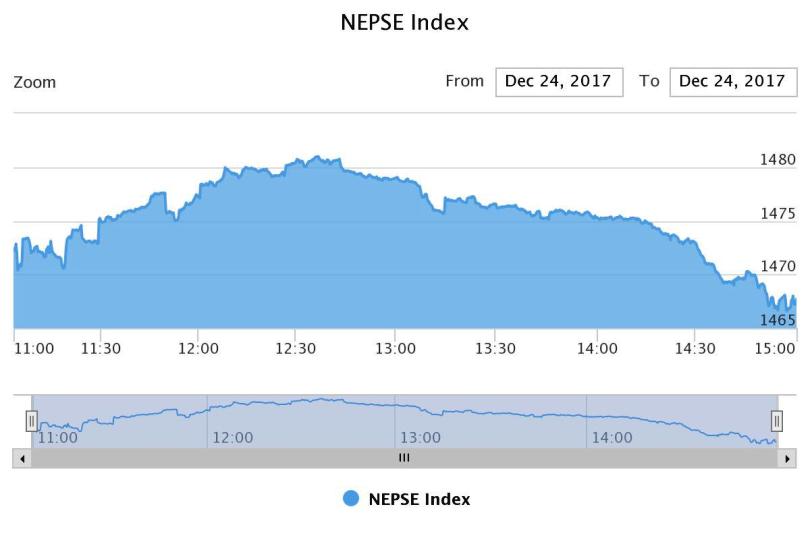Screen dimensions: 810x540
Task: Click the navigator's left range handle
Action: coord(31,421)
